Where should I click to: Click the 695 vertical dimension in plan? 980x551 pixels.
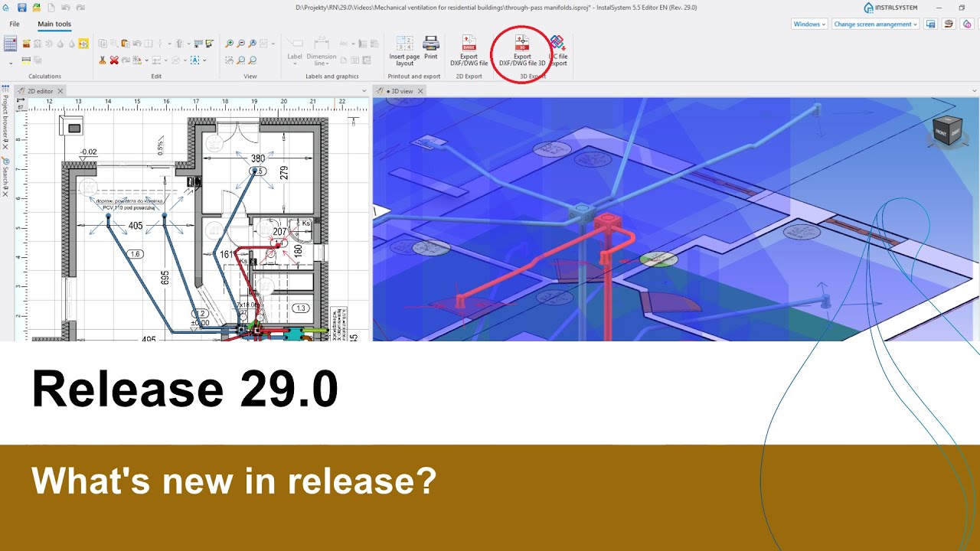click(165, 277)
